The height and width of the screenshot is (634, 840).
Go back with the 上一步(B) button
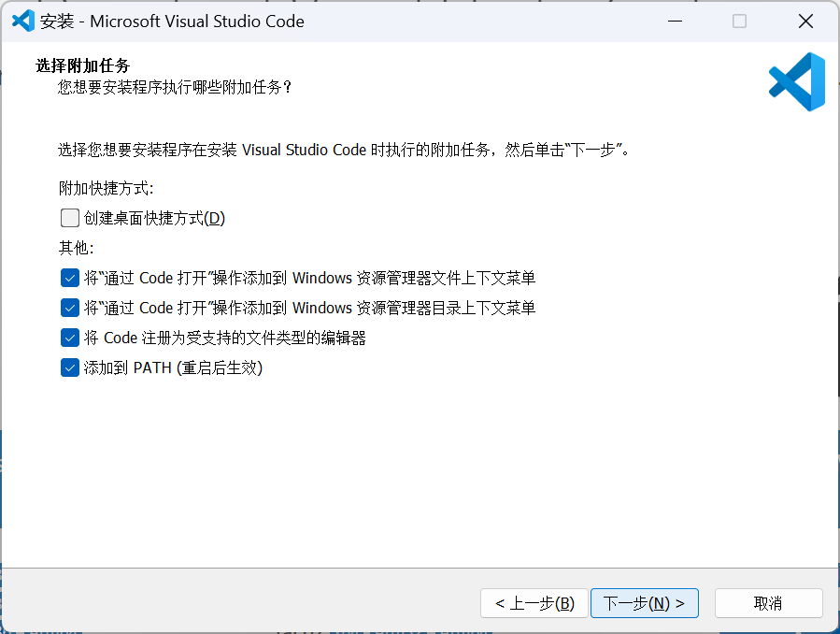534,603
